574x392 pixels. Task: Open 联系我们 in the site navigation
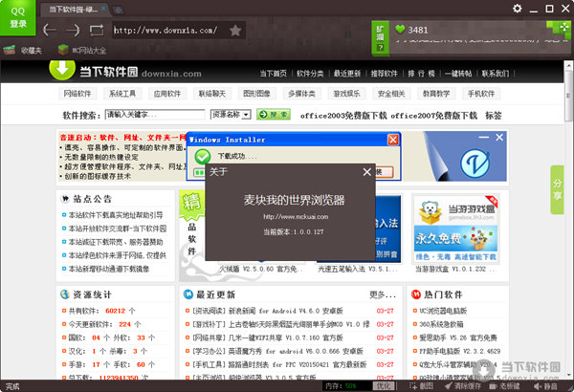click(x=495, y=74)
